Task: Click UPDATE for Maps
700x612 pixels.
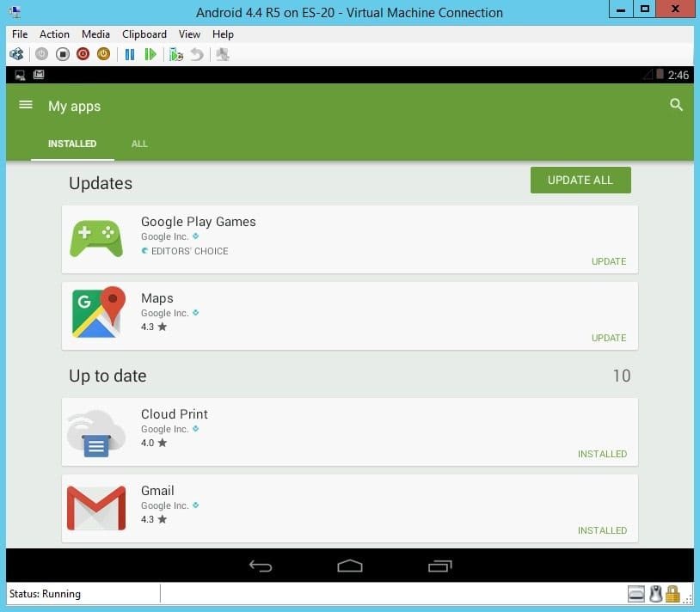Action: click(609, 338)
